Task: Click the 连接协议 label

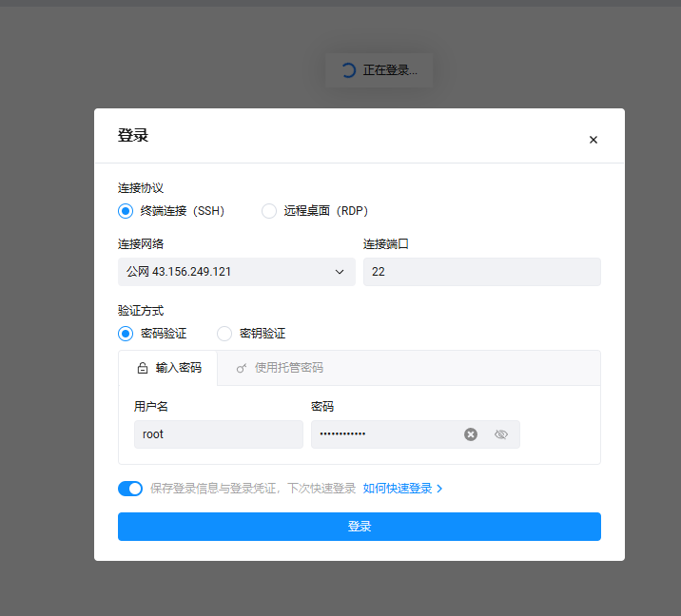Action: tap(140, 188)
